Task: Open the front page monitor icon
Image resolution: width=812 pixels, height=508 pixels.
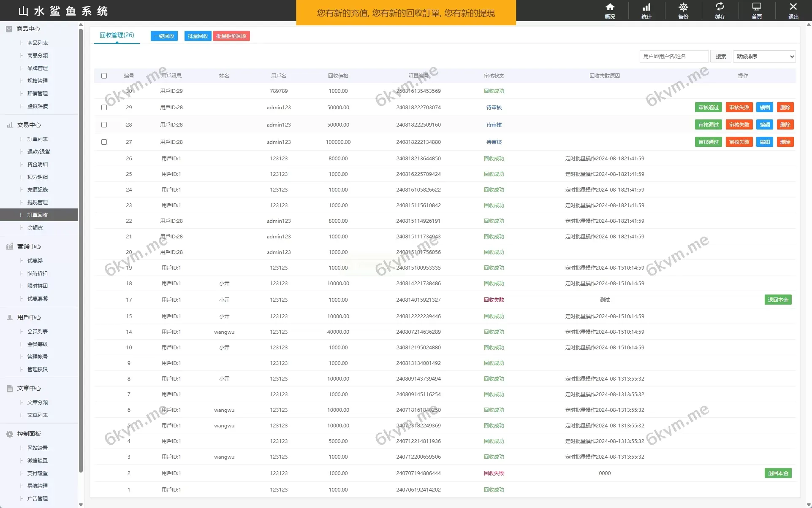Action: click(x=756, y=7)
